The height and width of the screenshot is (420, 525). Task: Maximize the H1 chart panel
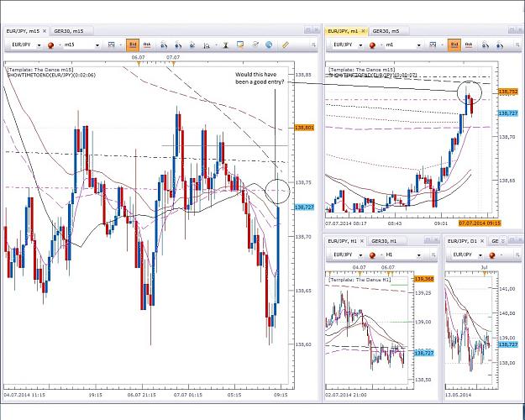[428, 240]
